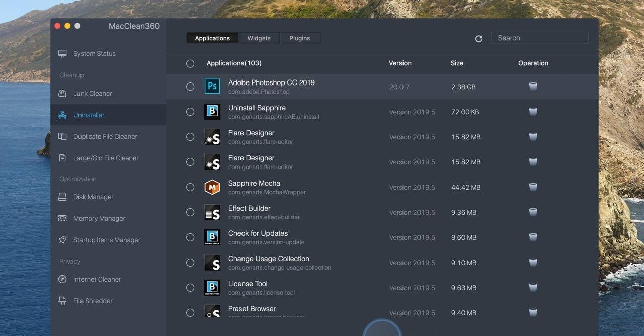The image size is (644, 336).
Task: Click trash icon for Adobe Photoshop CC 2019
Action: [x=533, y=87]
